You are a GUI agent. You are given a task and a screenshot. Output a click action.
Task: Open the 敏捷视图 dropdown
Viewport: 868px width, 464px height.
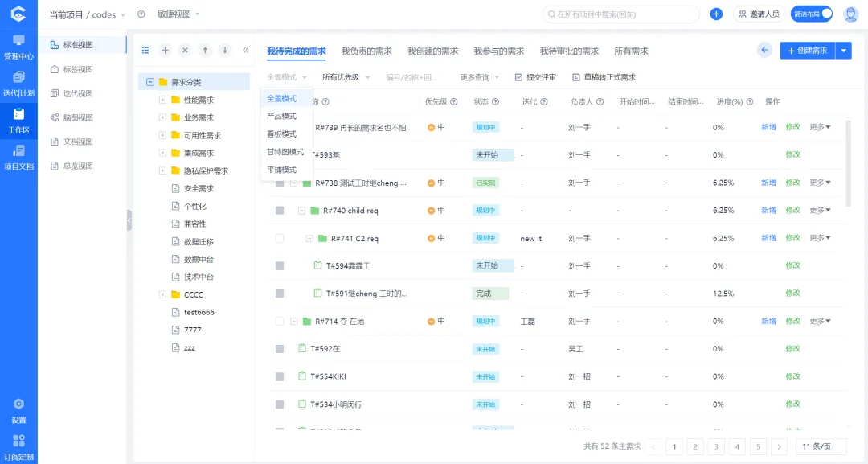(x=178, y=14)
